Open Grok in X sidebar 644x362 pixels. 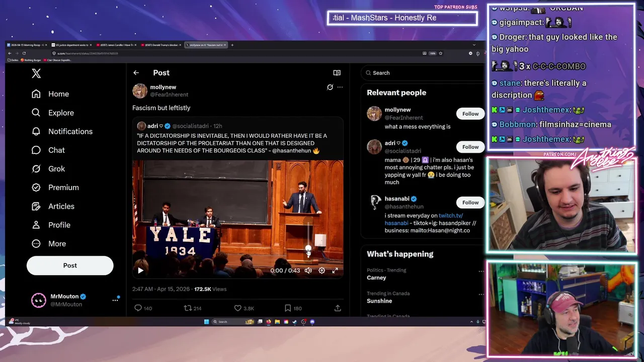48,168
